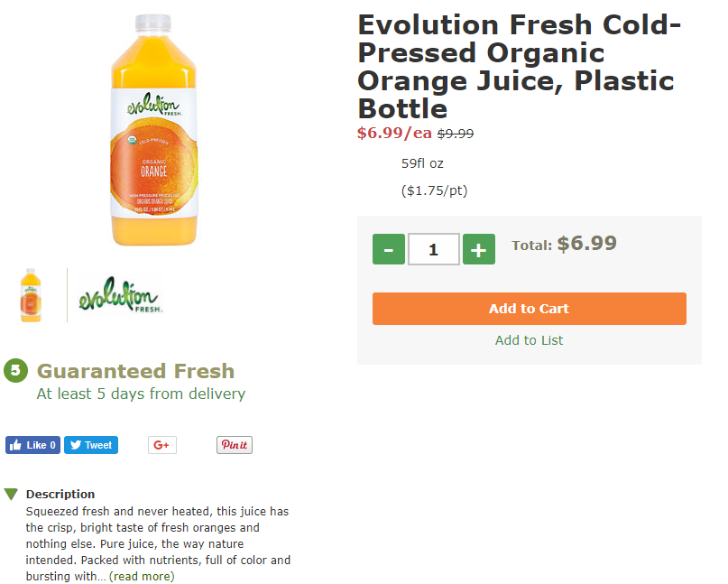
Task: Click the crossed-out $9.99 original price
Action: [x=456, y=134]
